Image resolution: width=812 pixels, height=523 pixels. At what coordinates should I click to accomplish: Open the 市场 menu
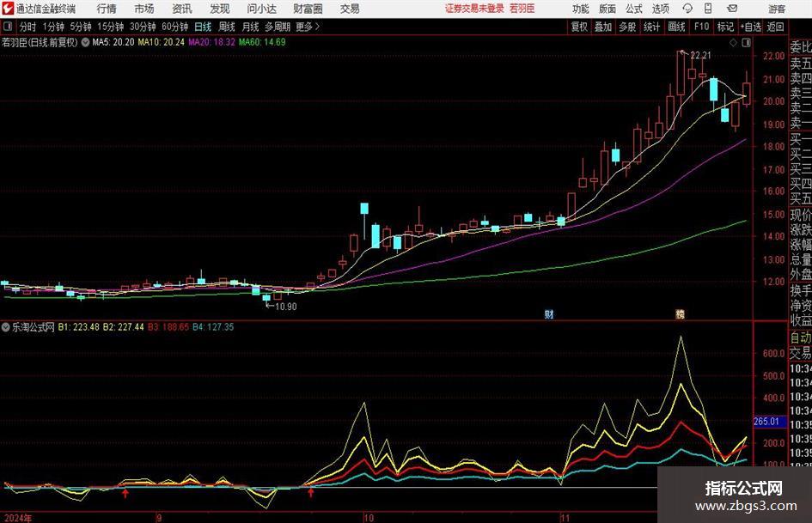coord(144,9)
